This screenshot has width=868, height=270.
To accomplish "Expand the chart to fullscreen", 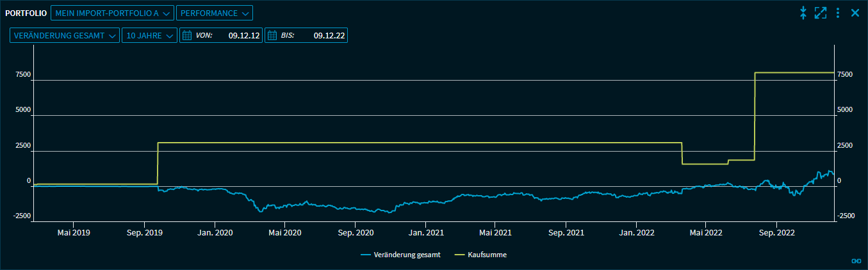I will click(821, 13).
